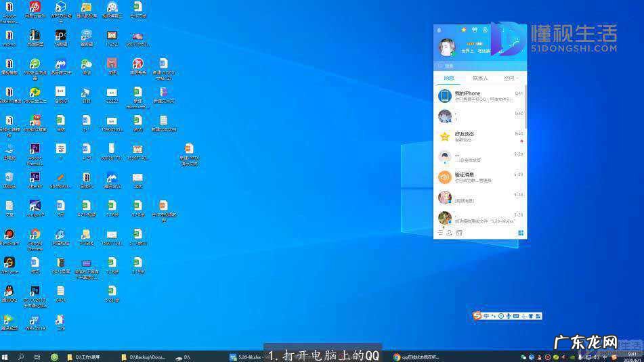Click the Windows Start button
644x362 pixels.
[x=5, y=357]
